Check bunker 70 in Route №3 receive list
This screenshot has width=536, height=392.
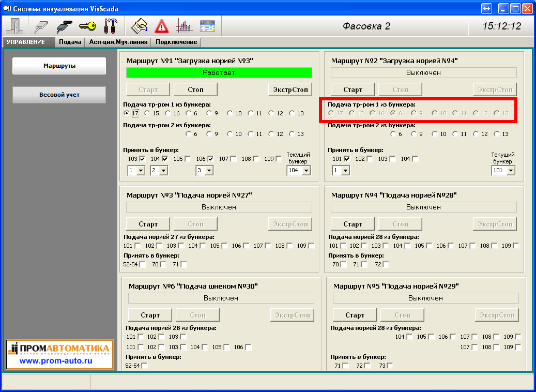163,264
